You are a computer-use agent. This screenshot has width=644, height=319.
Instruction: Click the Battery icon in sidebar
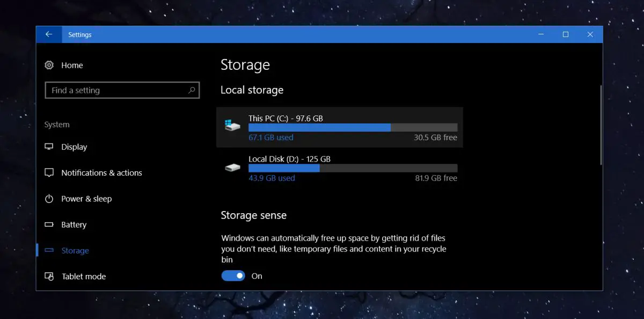(49, 224)
